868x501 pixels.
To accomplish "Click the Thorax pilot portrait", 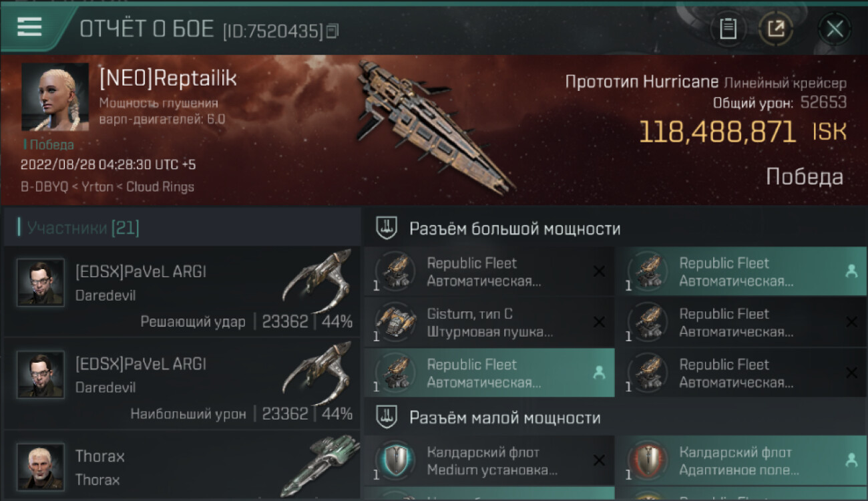I will (x=41, y=466).
